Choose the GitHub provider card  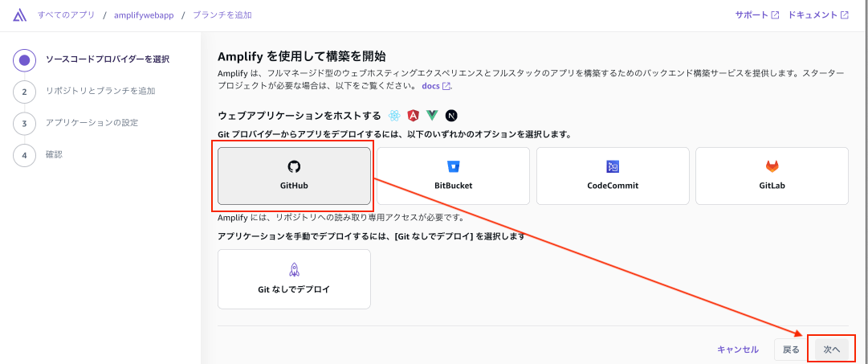[x=294, y=176]
